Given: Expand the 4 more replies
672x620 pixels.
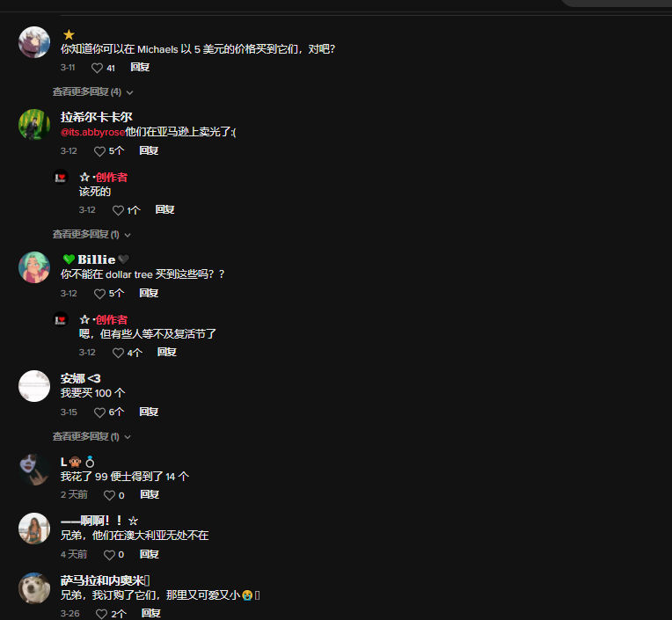Looking at the screenshot, I should point(92,92).
